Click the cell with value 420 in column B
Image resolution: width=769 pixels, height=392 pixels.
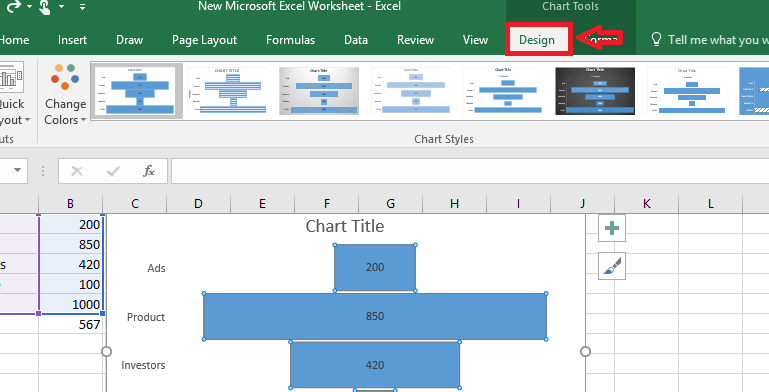(x=71, y=264)
